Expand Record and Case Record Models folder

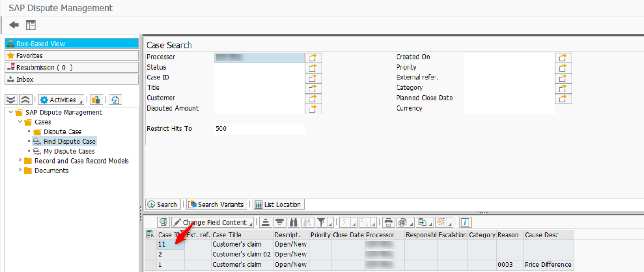20,161
